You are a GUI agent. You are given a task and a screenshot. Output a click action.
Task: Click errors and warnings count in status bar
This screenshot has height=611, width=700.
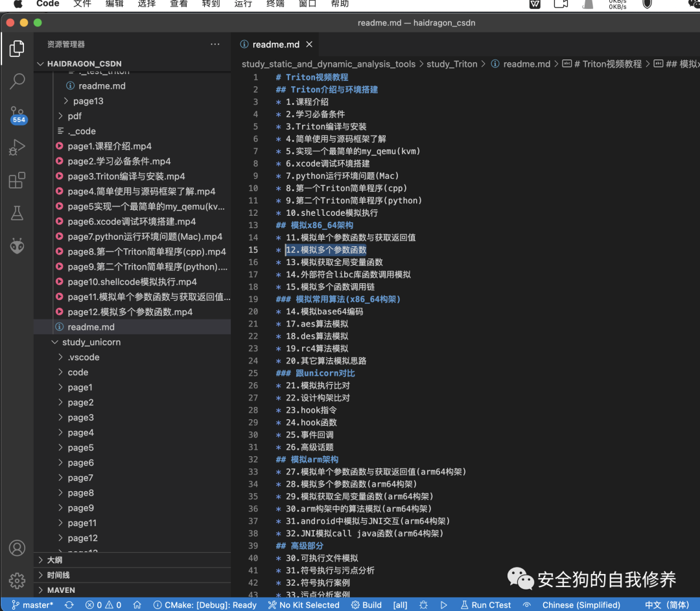click(x=103, y=605)
